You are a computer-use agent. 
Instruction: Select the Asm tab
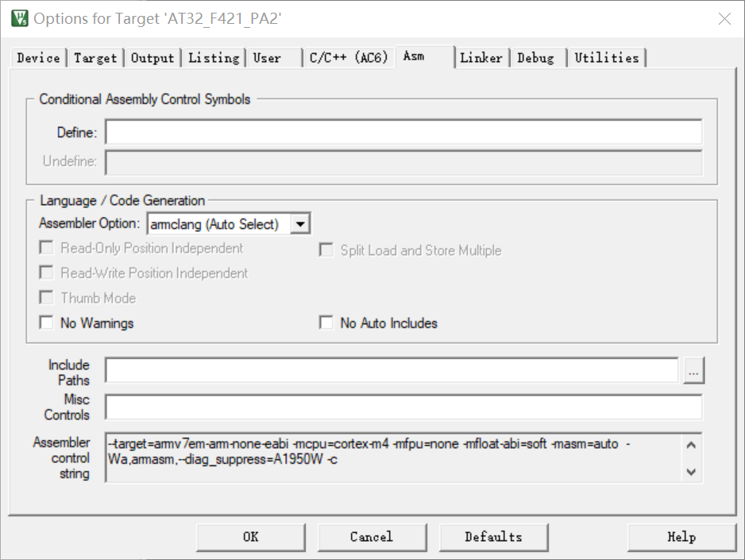(x=424, y=56)
